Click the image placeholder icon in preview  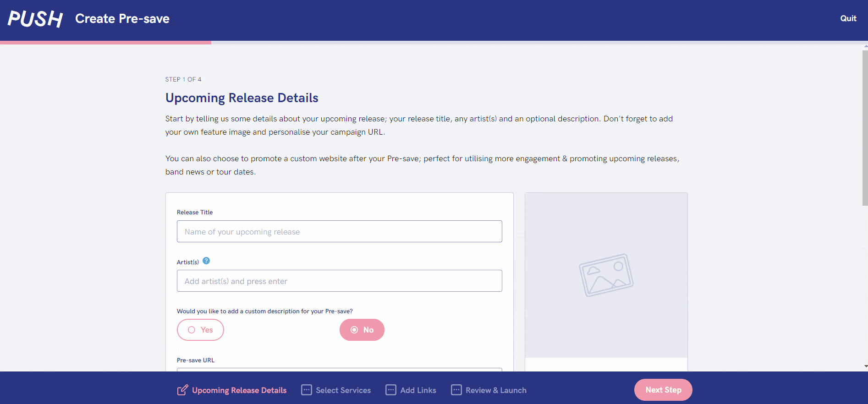(x=606, y=275)
